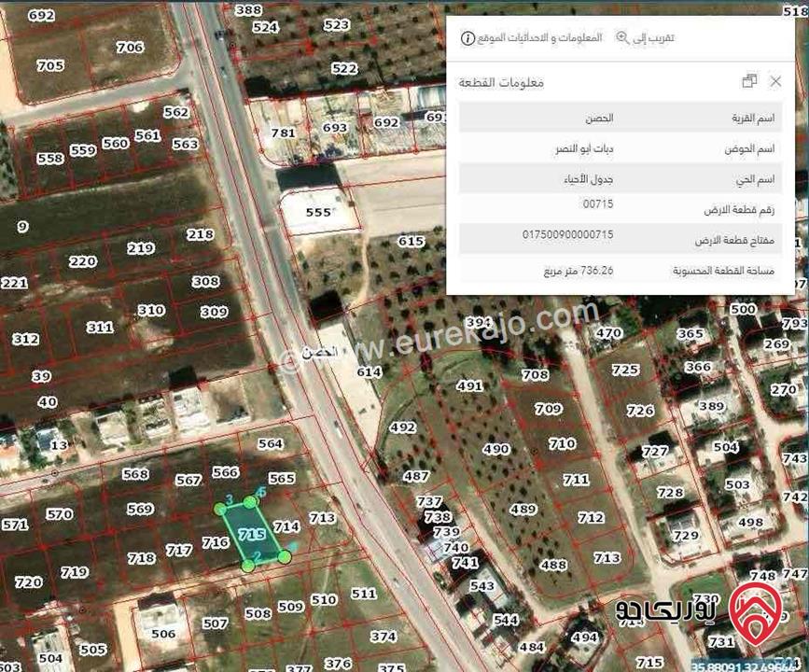809x672 pixels.
Task: Select parcel 522 on the map
Action: pos(344,69)
